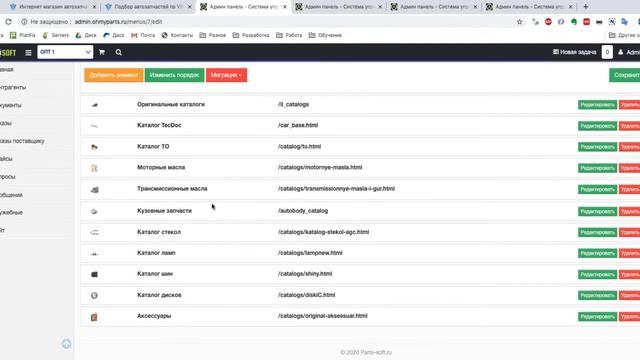Click icon of Каталог ламп row

click(x=94, y=253)
